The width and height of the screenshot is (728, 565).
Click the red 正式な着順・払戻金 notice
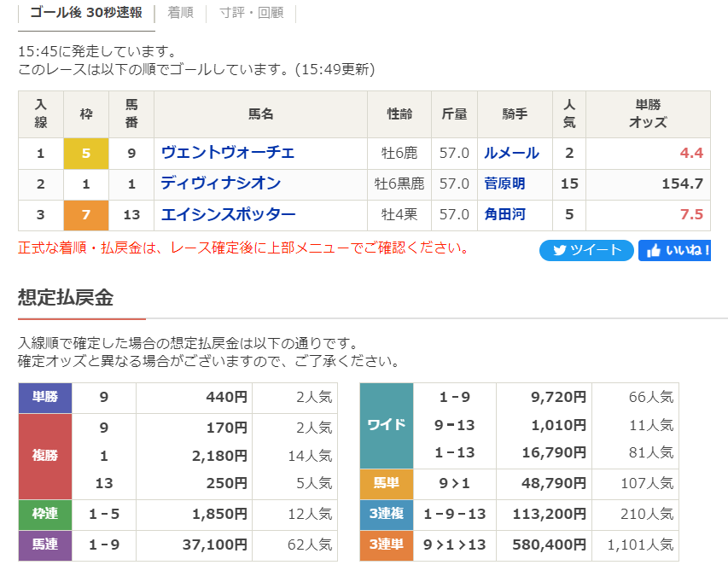coord(244,248)
